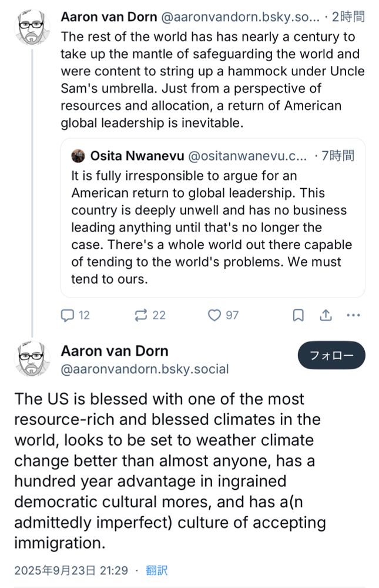Open the reply composer via speech bubble icon
Image resolution: width=379 pixels, height=588 pixels.
coord(66,315)
